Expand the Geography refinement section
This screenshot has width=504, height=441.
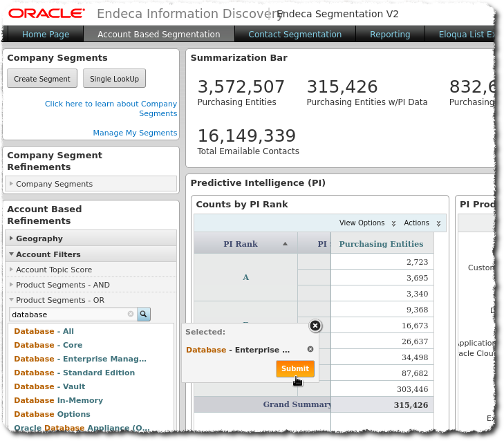[39, 238]
